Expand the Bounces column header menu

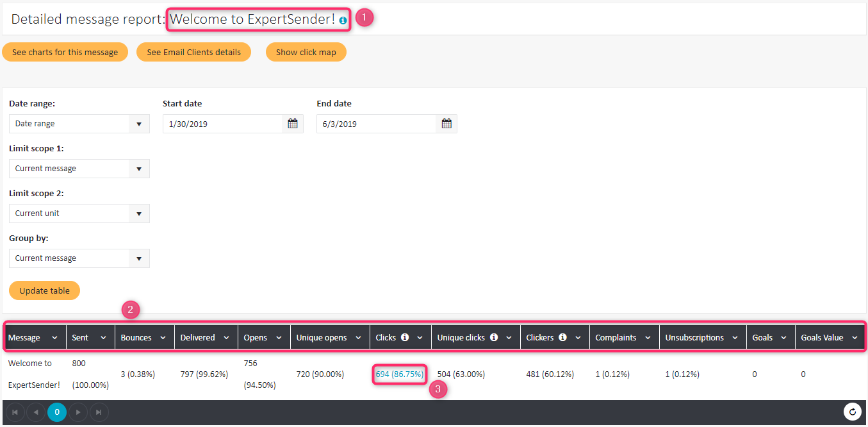pos(163,338)
